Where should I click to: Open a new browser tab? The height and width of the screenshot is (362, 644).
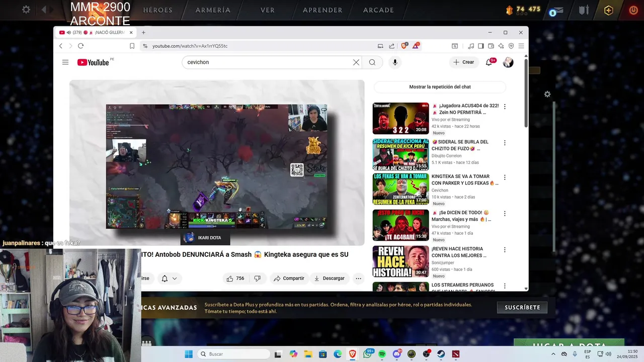143,32
